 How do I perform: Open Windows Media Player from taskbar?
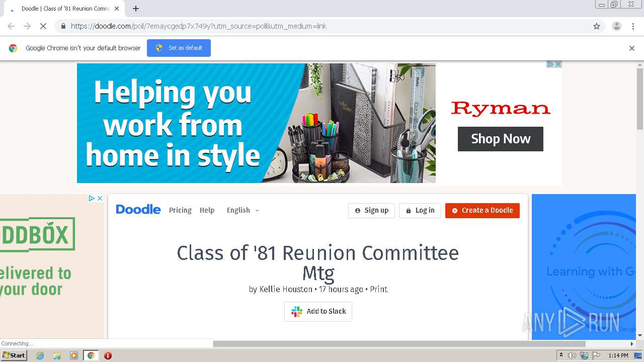click(74, 355)
